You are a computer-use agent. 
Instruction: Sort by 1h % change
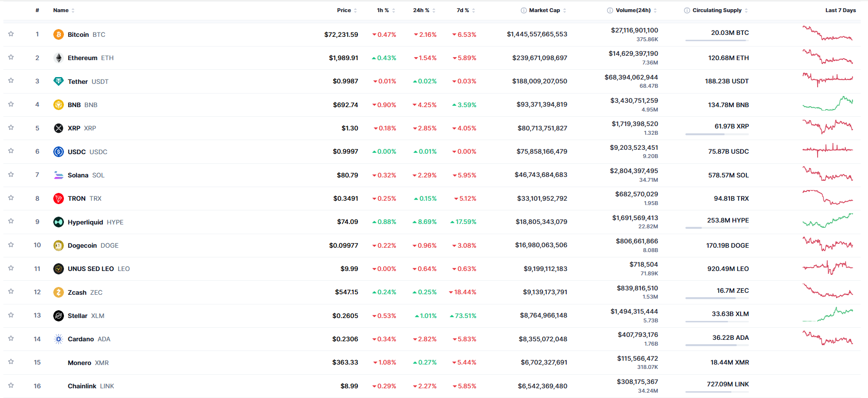click(x=386, y=10)
